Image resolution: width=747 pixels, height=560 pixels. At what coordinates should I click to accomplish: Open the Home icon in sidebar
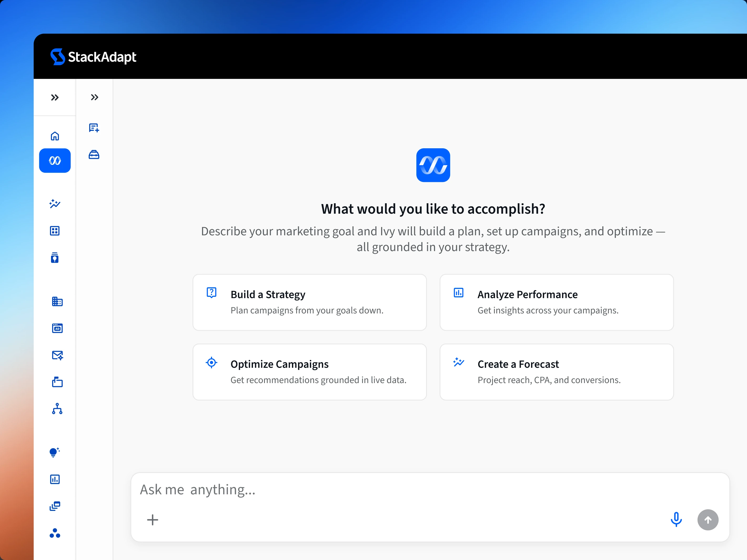click(55, 136)
